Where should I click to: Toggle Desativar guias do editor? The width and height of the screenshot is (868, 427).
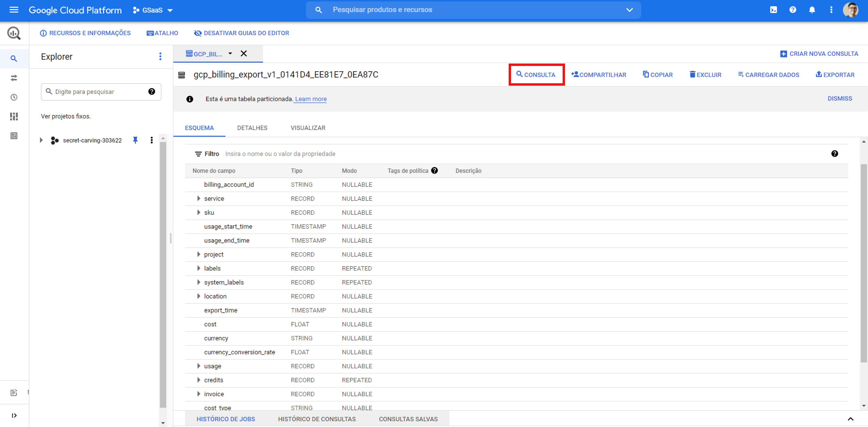[x=241, y=33]
